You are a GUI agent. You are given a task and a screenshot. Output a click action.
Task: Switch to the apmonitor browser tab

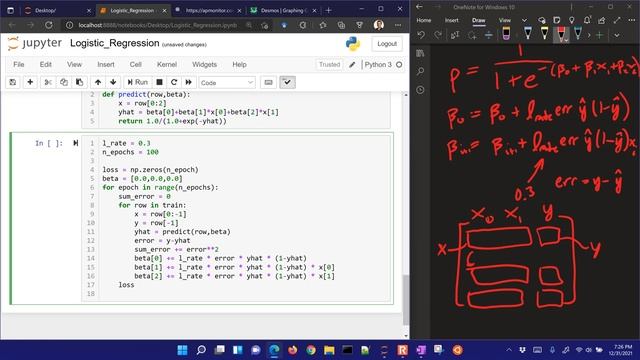208,10
